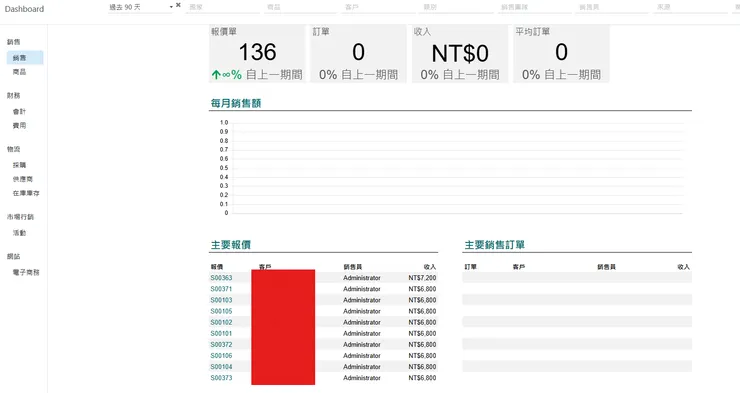Click Administrator in the S00373 row
The height and width of the screenshot is (393, 740).
click(362, 378)
